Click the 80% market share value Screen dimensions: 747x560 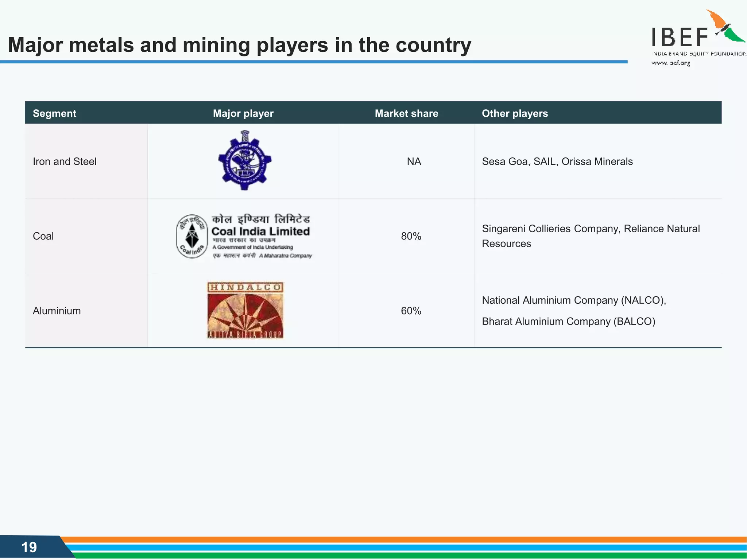pos(411,236)
